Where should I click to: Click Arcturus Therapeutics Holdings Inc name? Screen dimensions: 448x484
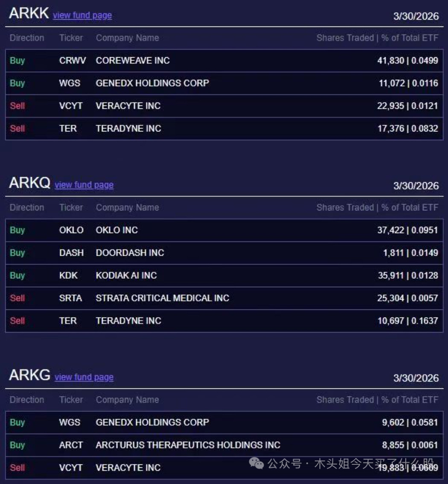coord(188,445)
